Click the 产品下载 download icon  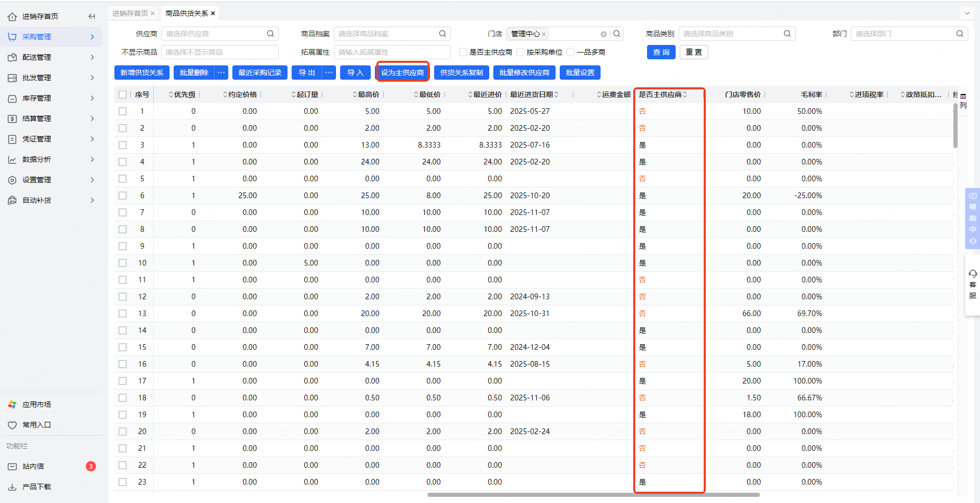click(x=12, y=487)
